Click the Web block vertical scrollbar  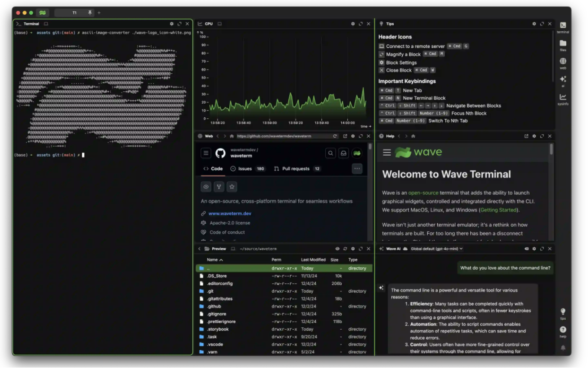pos(370,147)
